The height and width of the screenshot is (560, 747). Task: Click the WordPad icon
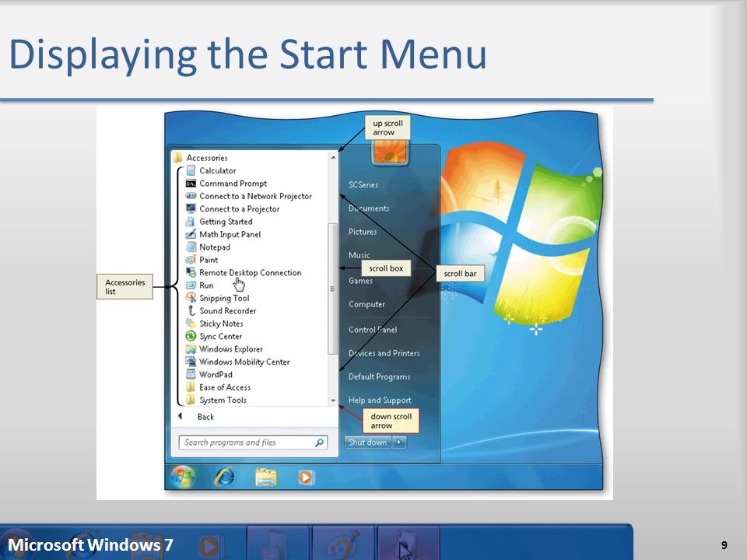191,374
